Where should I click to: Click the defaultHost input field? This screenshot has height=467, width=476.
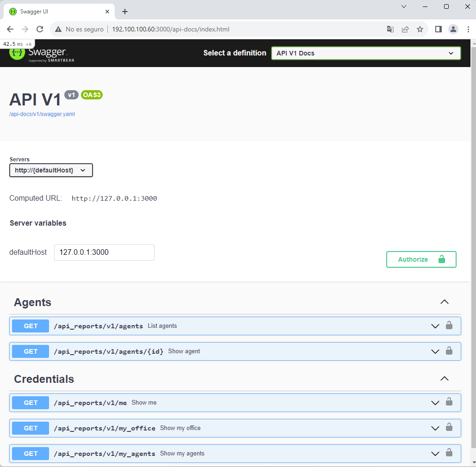[x=104, y=252]
